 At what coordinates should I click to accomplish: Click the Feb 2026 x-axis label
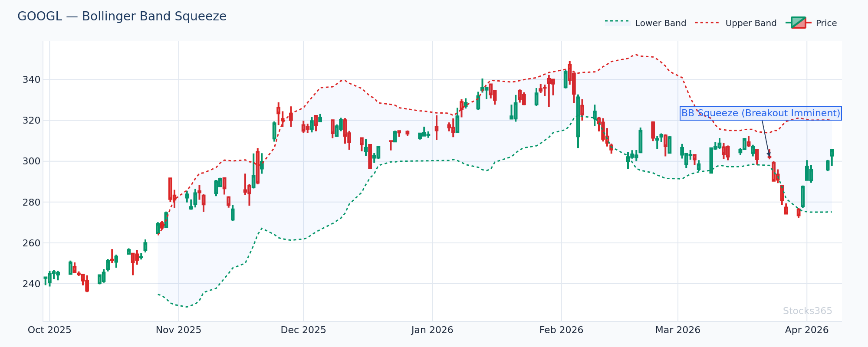(x=561, y=330)
